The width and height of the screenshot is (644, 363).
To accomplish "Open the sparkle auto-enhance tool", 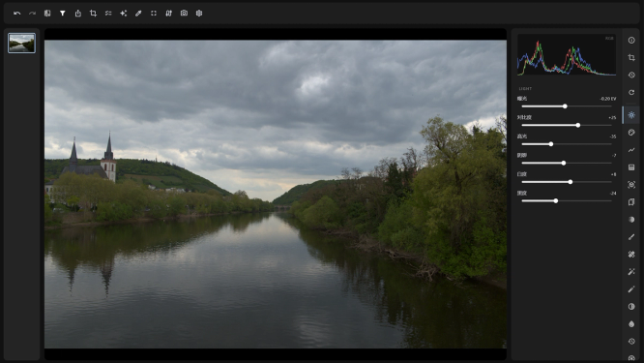I will click(x=123, y=14).
